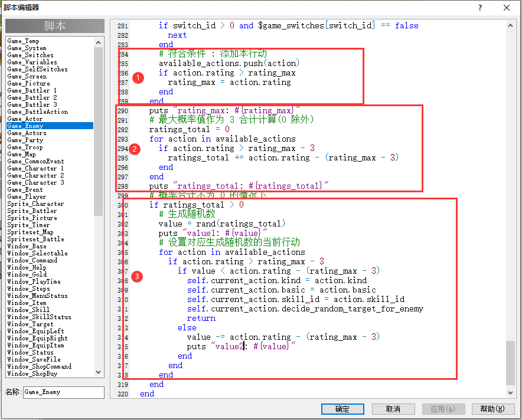Select Window_Command script
The height and width of the screenshot is (420, 522).
32,260
